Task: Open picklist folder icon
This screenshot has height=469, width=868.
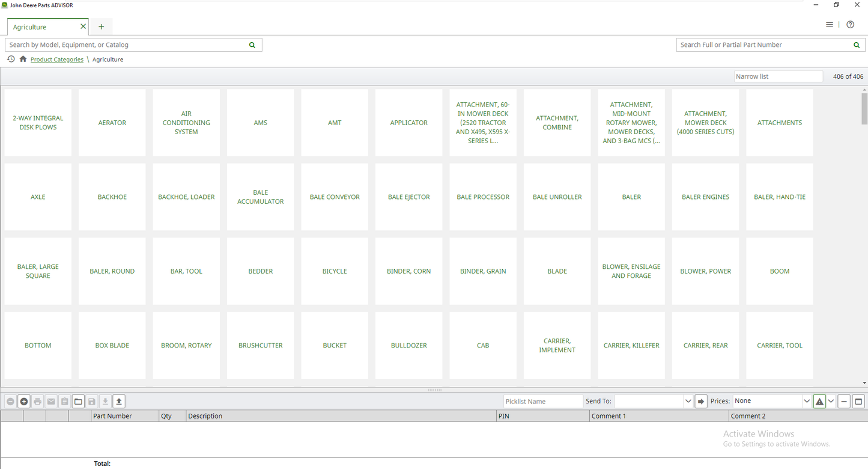Action: click(78, 402)
